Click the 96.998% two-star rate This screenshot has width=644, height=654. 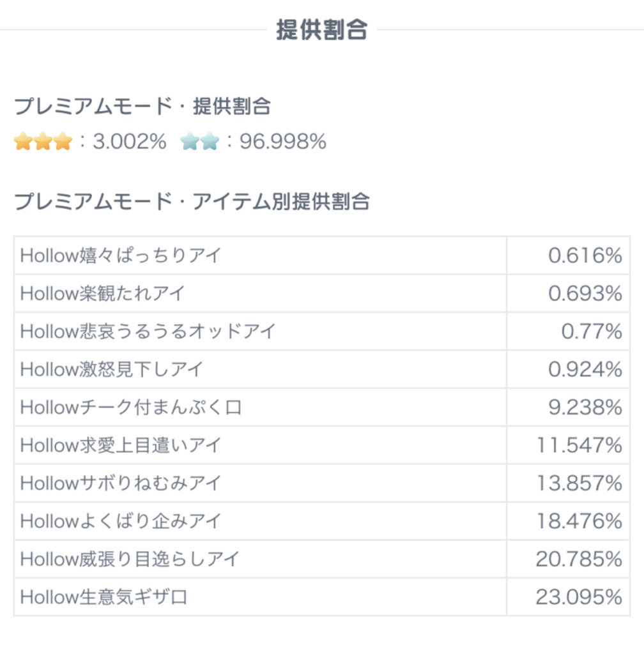pos(283,142)
